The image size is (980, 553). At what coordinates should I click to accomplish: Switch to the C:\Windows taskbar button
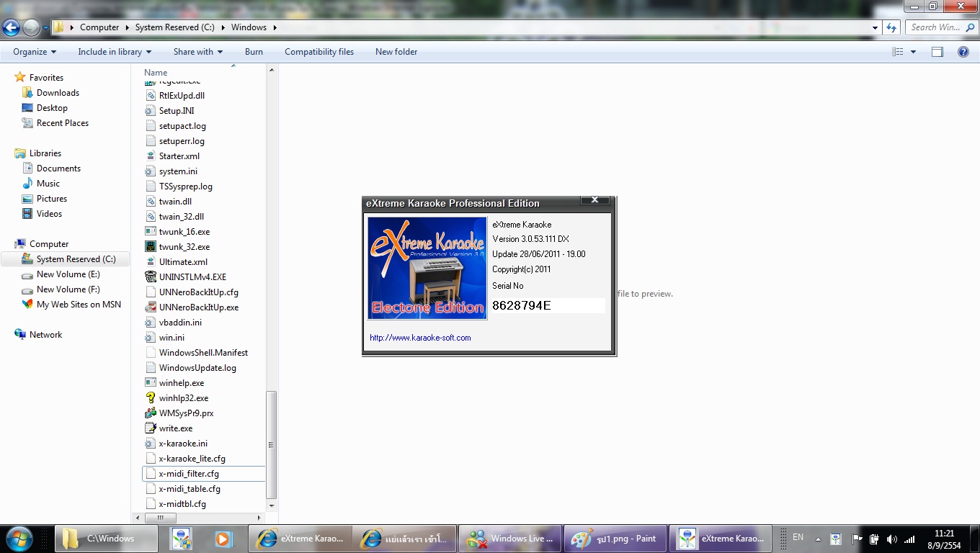click(x=105, y=539)
